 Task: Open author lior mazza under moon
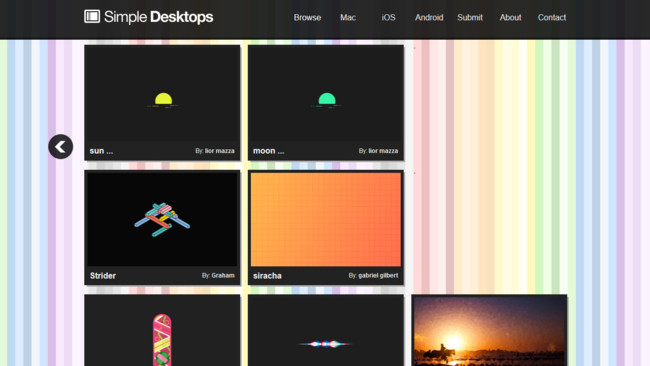pyautogui.click(x=383, y=151)
